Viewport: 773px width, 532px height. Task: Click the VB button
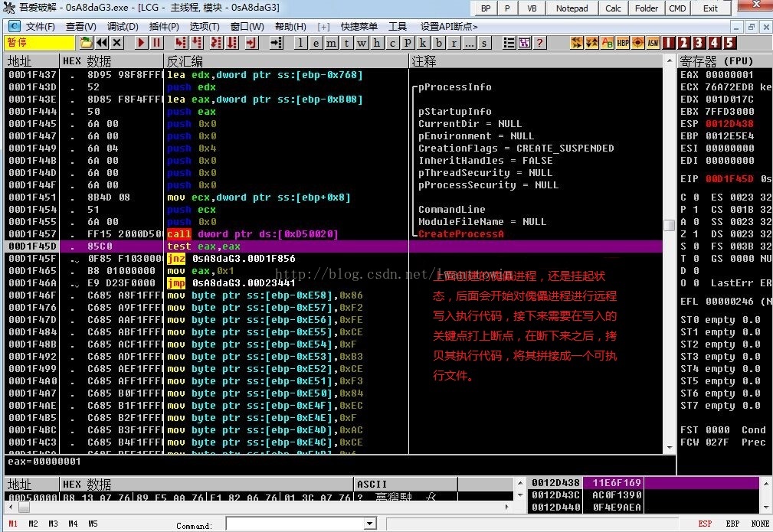[x=532, y=8]
